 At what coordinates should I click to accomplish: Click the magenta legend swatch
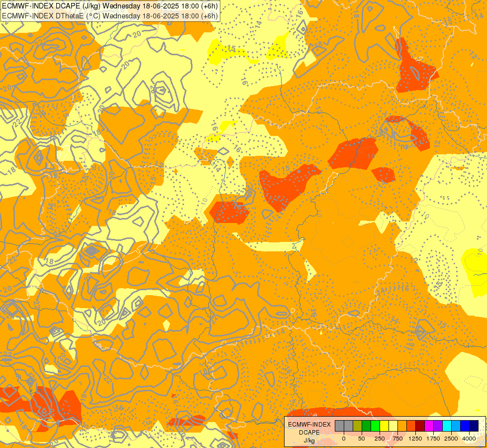tap(429, 426)
